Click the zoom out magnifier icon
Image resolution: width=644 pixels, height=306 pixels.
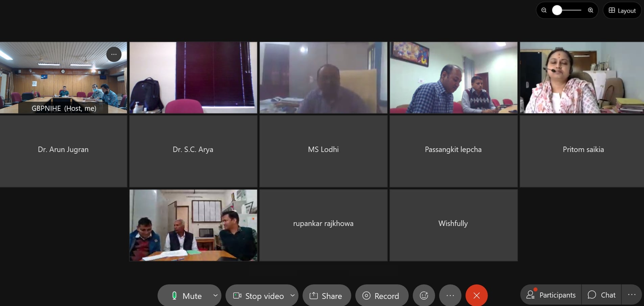point(544,10)
